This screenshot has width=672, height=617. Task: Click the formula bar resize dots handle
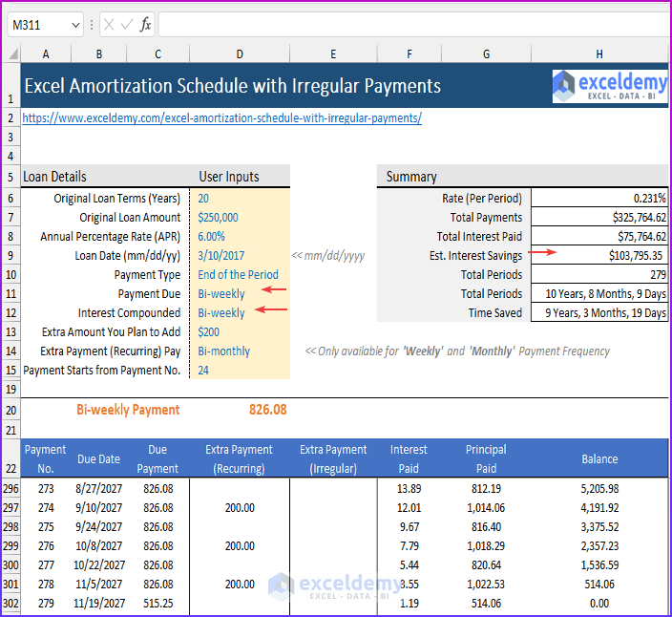click(x=92, y=25)
